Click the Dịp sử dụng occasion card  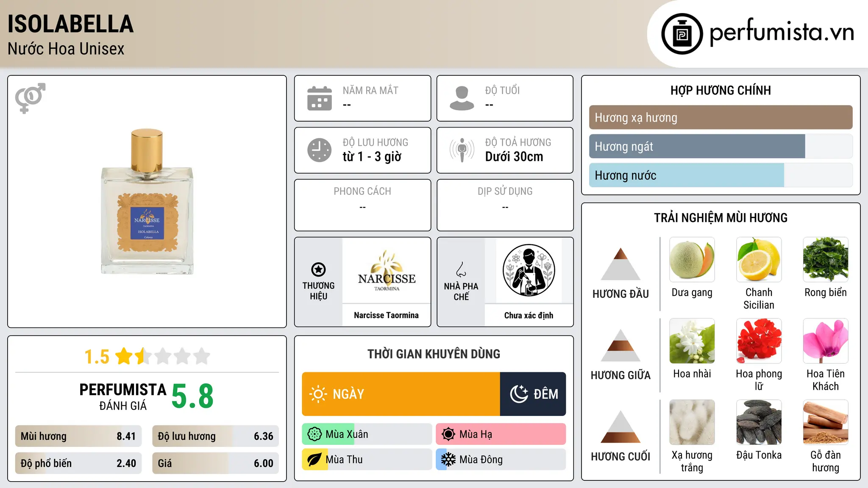[x=505, y=205]
